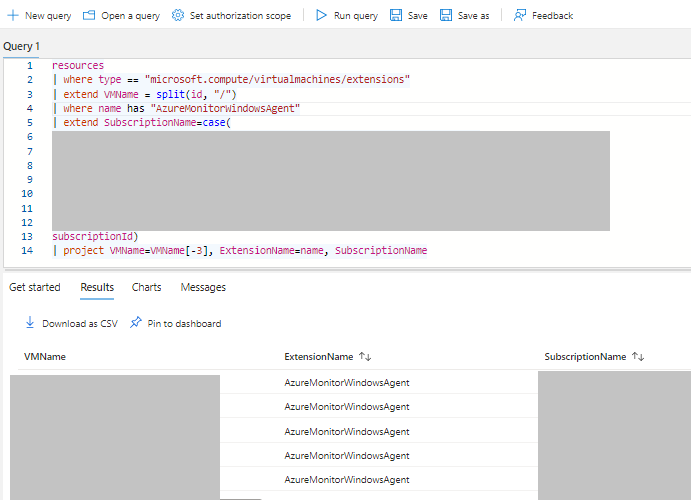Click the Pin to dashboard pin icon
The height and width of the screenshot is (500, 691).
pyautogui.click(x=136, y=323)
